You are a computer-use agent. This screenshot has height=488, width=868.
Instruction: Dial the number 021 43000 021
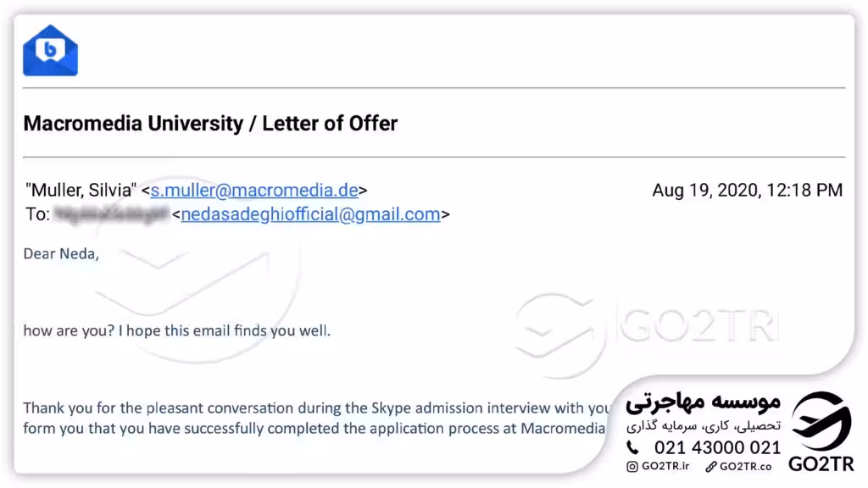pyautogui.click(x=717, y=447)
